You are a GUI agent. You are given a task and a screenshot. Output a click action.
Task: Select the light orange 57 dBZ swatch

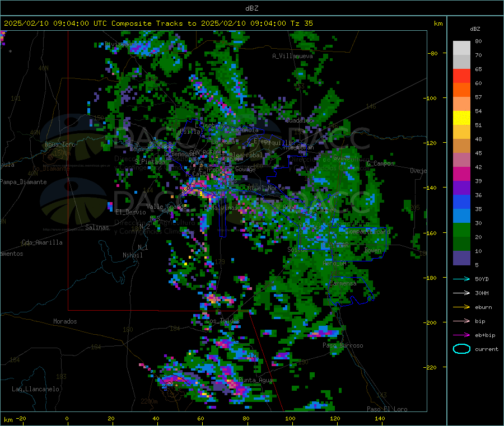click(461, 104)
